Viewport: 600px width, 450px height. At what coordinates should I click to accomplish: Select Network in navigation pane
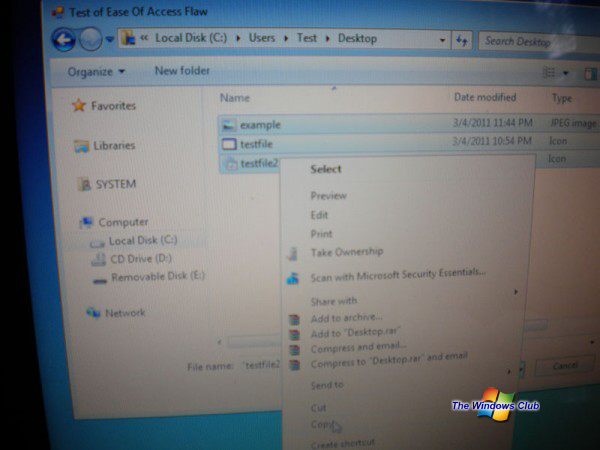[x=125, y=313]
